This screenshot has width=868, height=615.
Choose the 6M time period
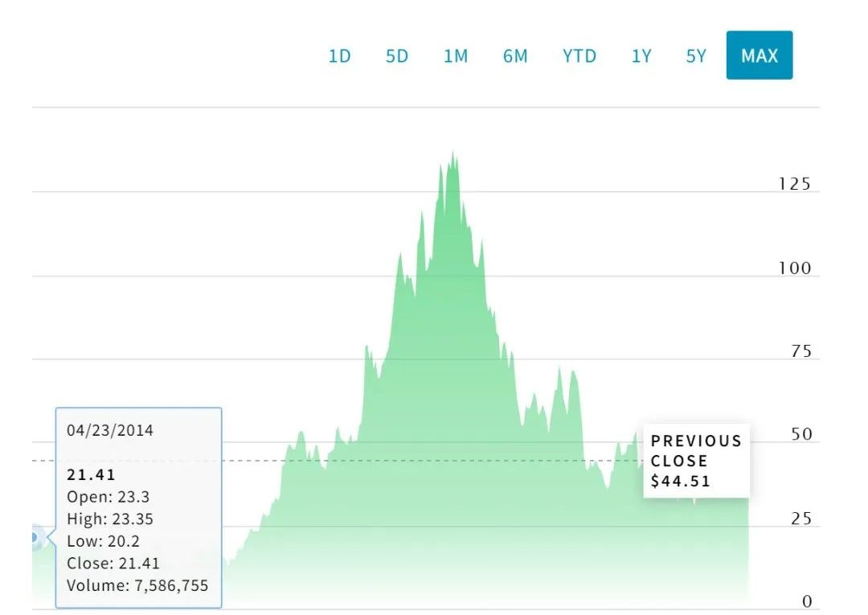[515, 56]
